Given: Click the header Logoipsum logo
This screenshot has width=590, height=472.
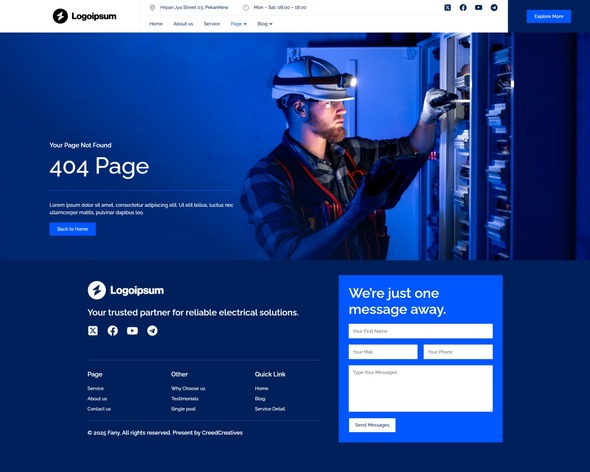Looking at the screenshot, I should pyautogui.click(x=84, y=16).
